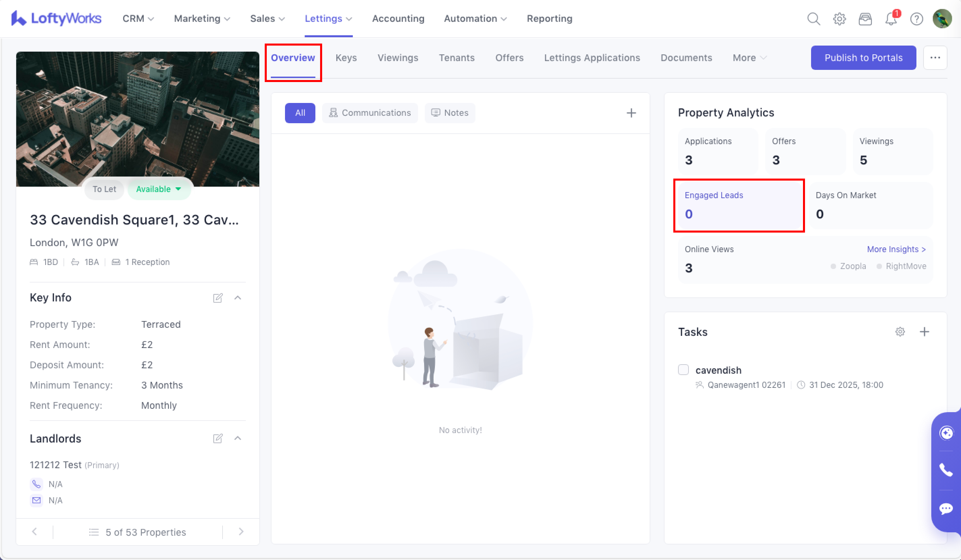This screenshot has height=560, width=961.
Task: Open the settings gear in top bar
Action: click(839, 19)
